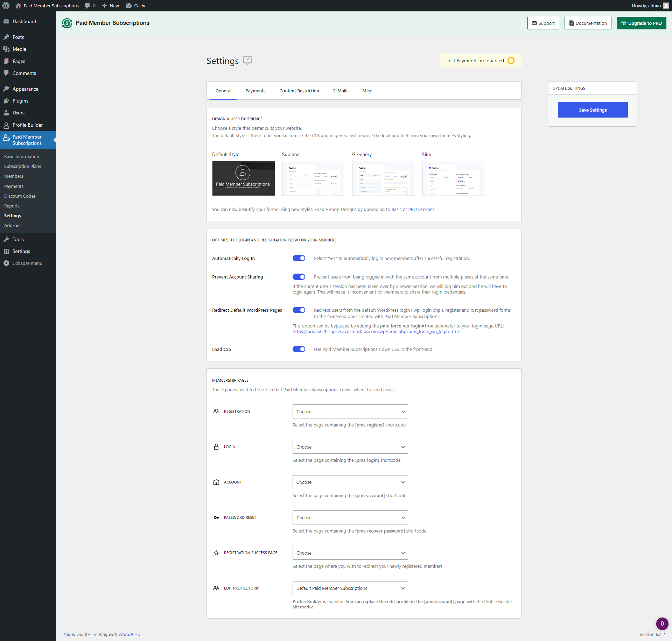Image resolution: width=672 pixels, height=642 pixels.
Task: Switch to the Misc tab
Action: point(367,91)
